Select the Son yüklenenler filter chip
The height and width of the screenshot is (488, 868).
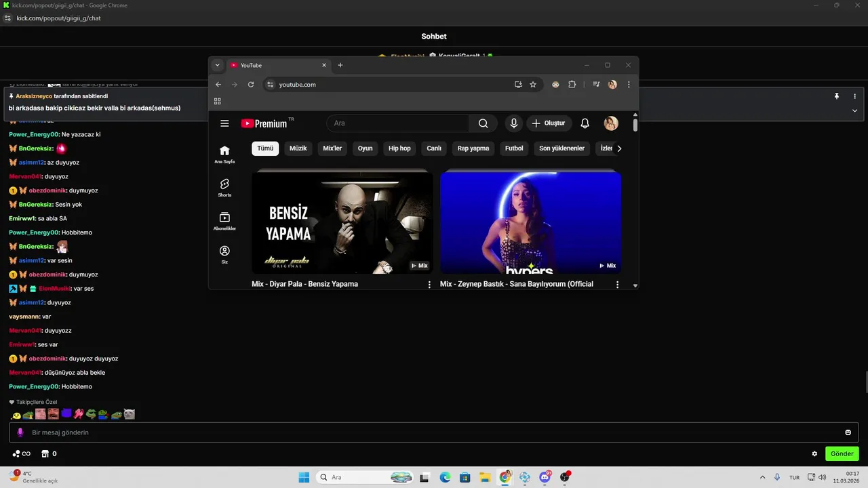pos(562,148)
